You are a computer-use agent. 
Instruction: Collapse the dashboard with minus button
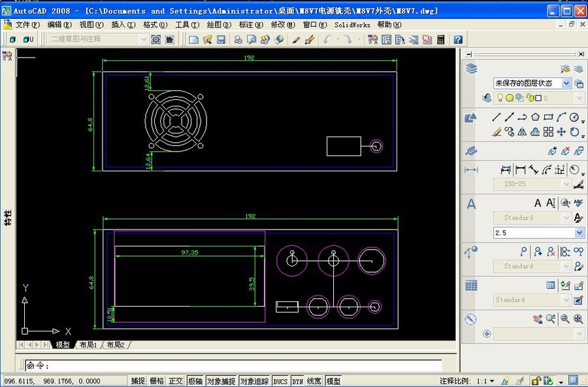coord(468,54)
